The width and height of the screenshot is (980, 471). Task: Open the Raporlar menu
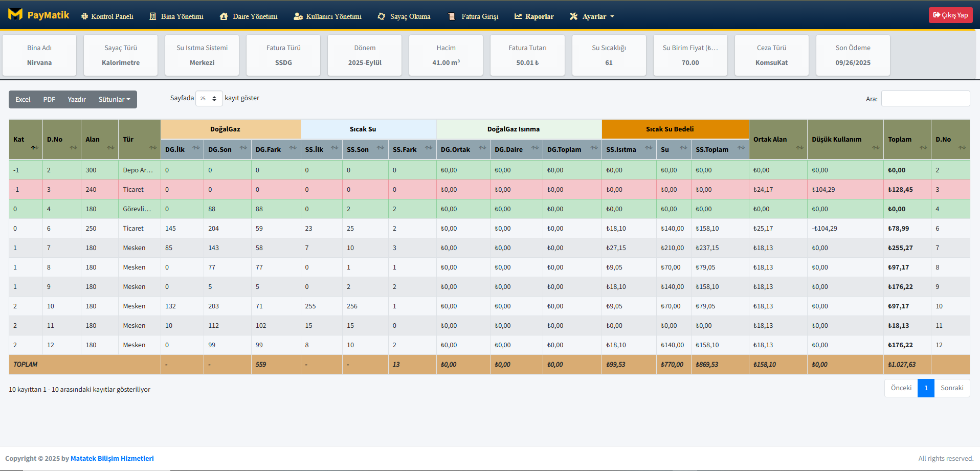(x=534, y=16)
